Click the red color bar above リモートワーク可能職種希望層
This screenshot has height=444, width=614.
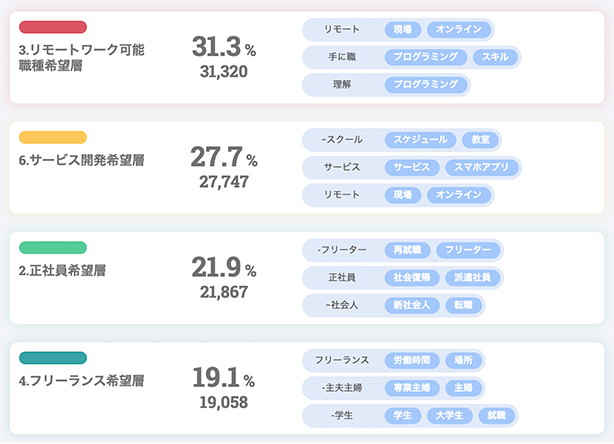click(x=53, y=27)
